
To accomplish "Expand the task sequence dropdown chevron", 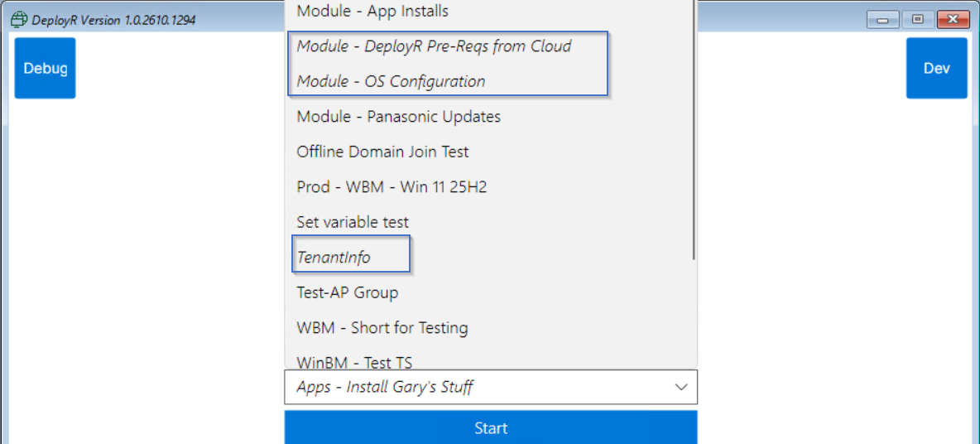I will (x=681, y=388).
